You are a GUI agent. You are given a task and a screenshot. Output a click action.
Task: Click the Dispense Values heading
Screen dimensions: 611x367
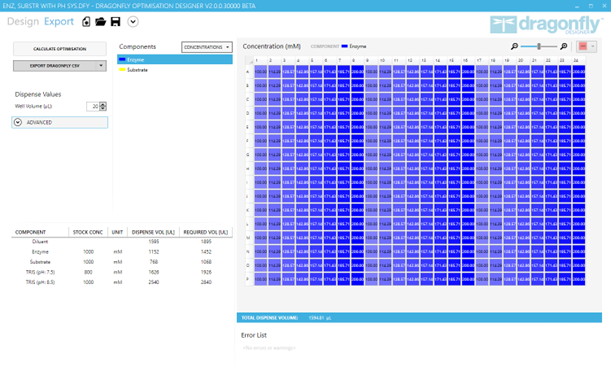38,94
